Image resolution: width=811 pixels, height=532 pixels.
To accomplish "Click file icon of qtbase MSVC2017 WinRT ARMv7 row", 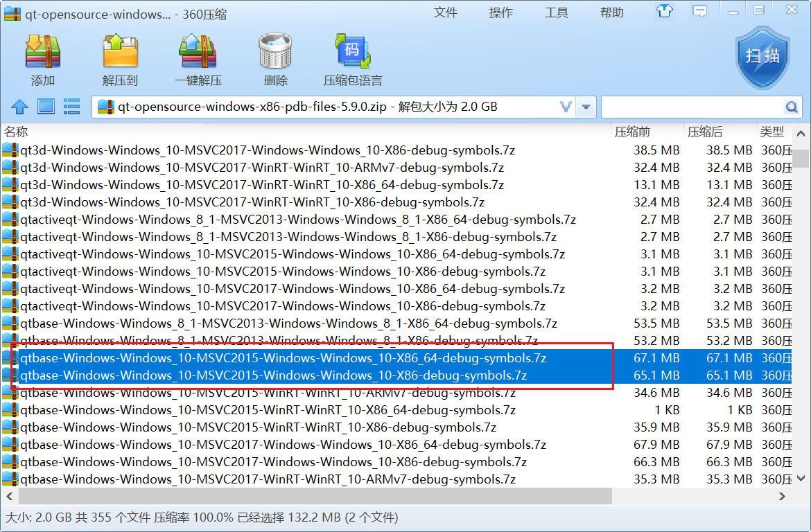I will tap(10, 479).
